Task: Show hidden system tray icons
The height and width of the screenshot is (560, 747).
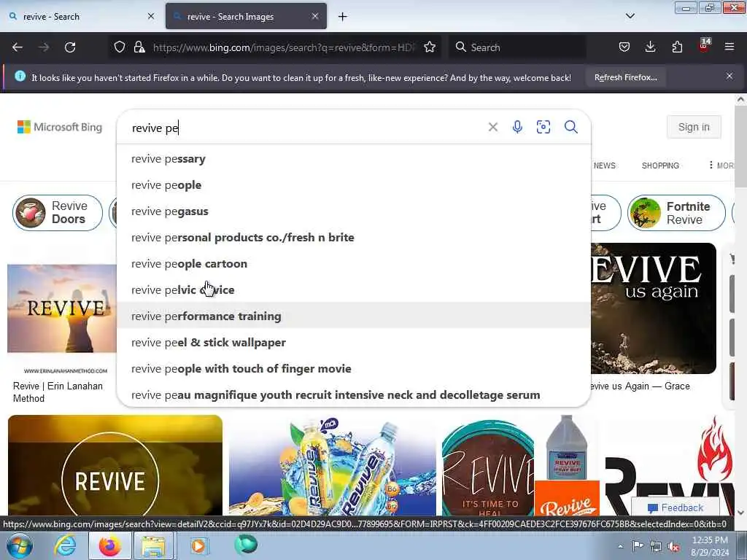Action: 620,547
